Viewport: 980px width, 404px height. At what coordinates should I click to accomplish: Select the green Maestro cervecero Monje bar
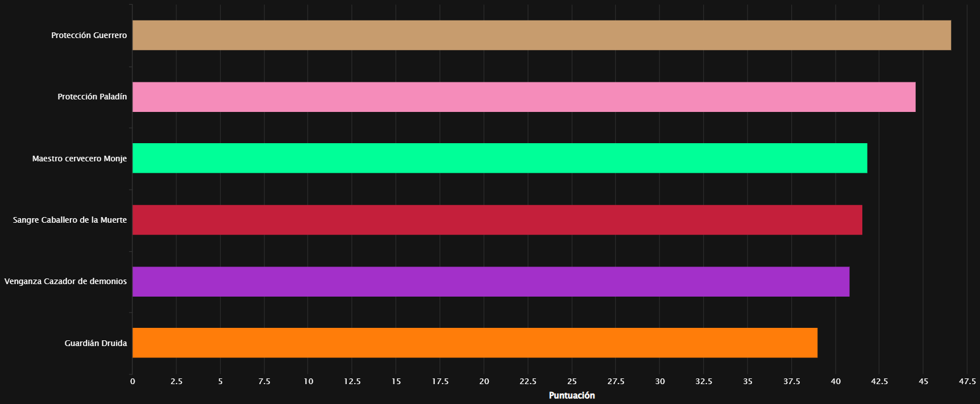point(500,158)
